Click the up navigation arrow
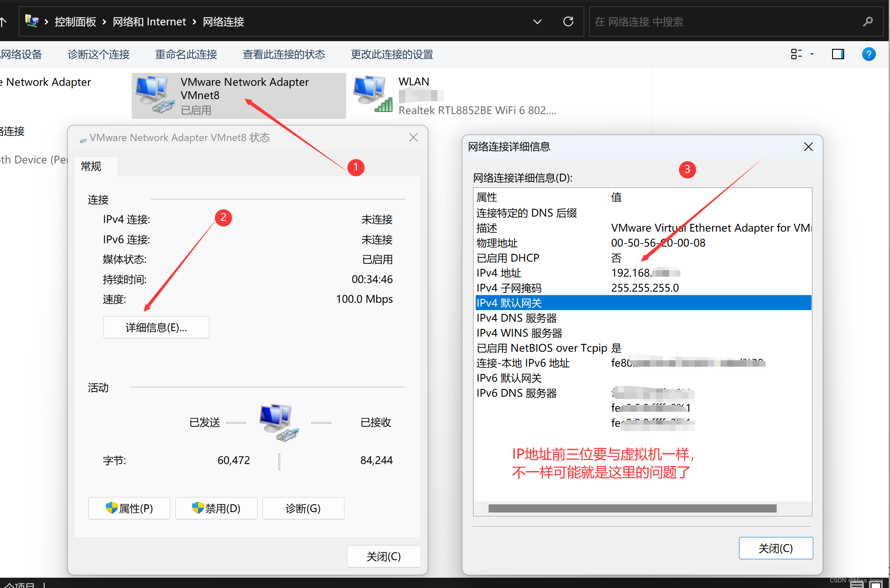This screenshot has width=890, height=588. (x=3, y=21)
